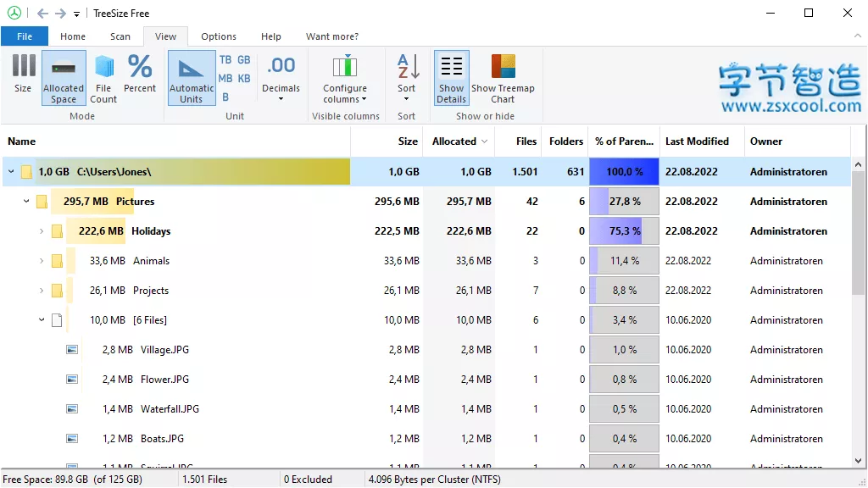This screenshot has width=868, height=488.
Task: Click the Boats.JPG image icon
Action: pyautogui.click(x=72, y=439)
